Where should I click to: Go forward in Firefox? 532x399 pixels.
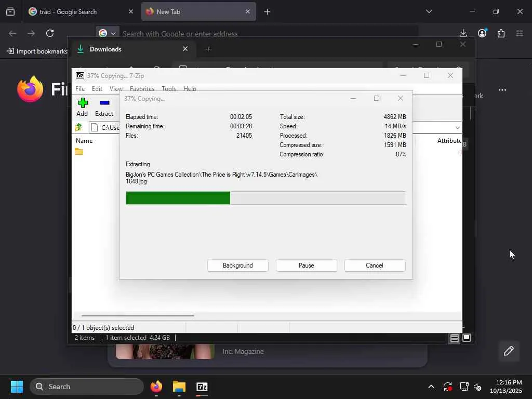tap(31, 33)
